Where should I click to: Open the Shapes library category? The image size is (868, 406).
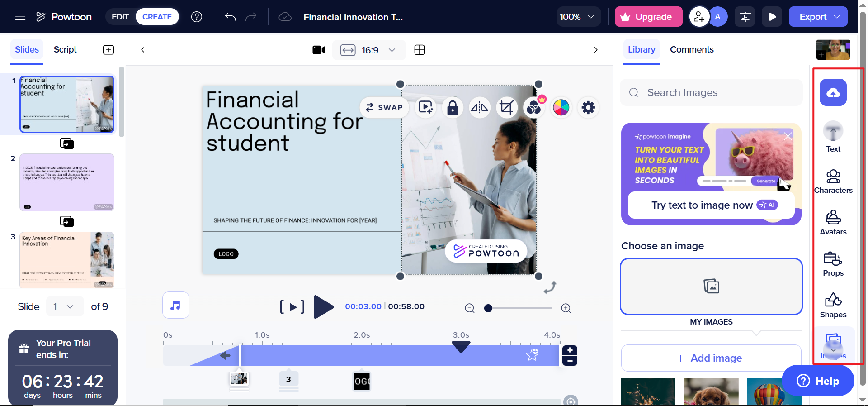(x=833, y=306)
